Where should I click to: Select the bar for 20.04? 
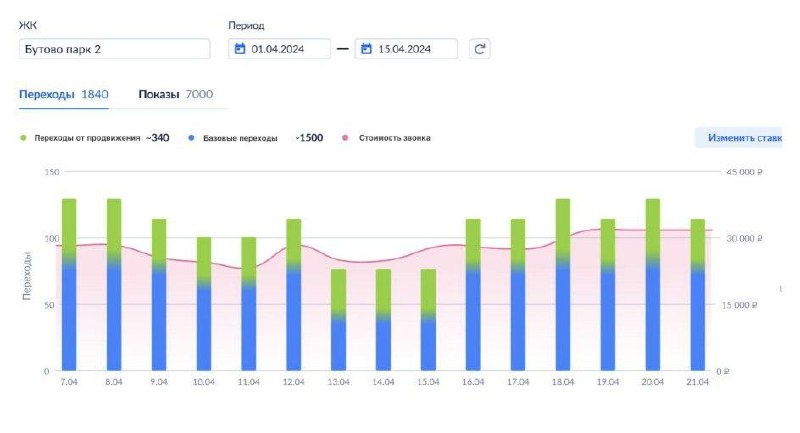tap(653, 285)
